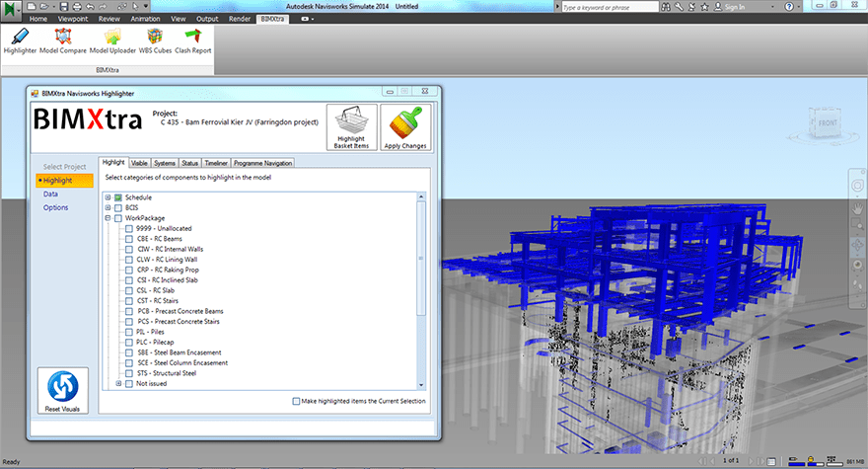The width and height of the screenshot is (868, 469).
Task: Click the binoculars search icon
Action: pyautogui.click(x=666, y=7)
